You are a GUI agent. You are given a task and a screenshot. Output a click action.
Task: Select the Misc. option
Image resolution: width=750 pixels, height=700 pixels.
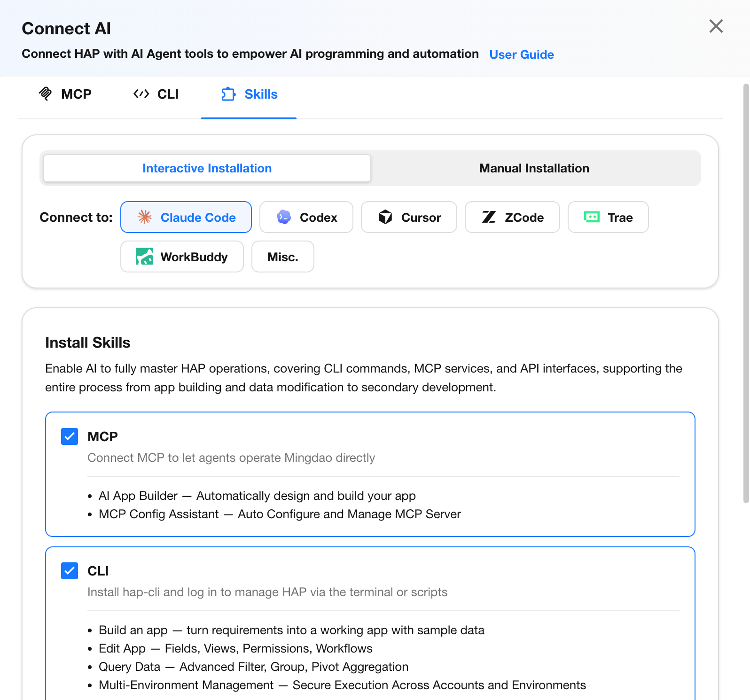(283, 257)
